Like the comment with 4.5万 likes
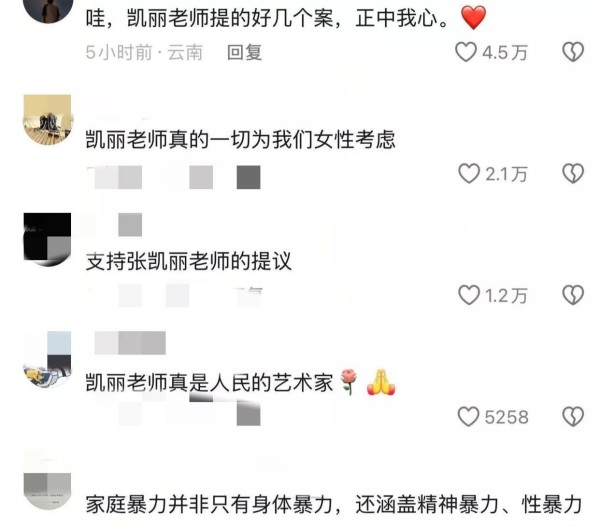This screenshot has width=600, height=527. pyautogui.click(x=466, y=52)
